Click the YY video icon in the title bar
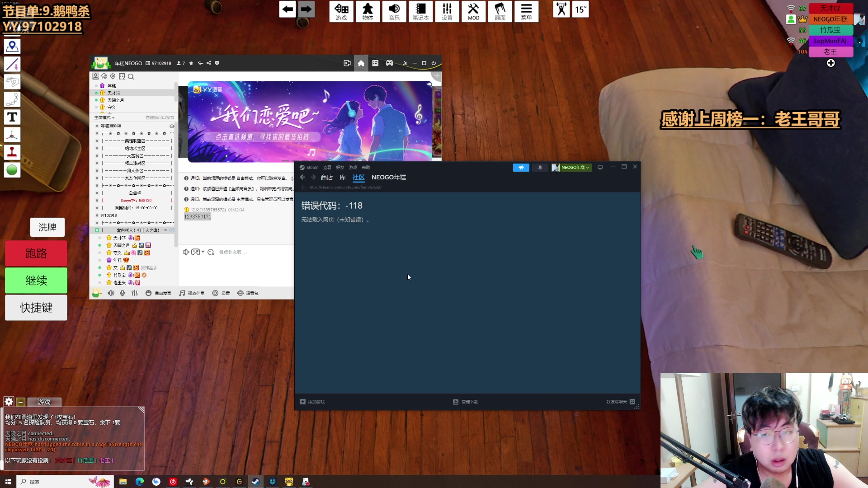This screenshot has width=868, height=488. coord(347,63)
